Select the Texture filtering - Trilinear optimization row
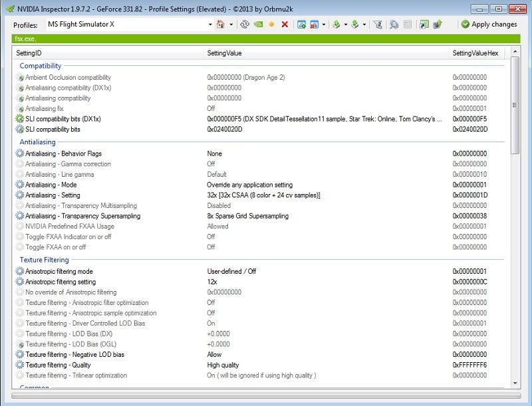 (259, 375)
